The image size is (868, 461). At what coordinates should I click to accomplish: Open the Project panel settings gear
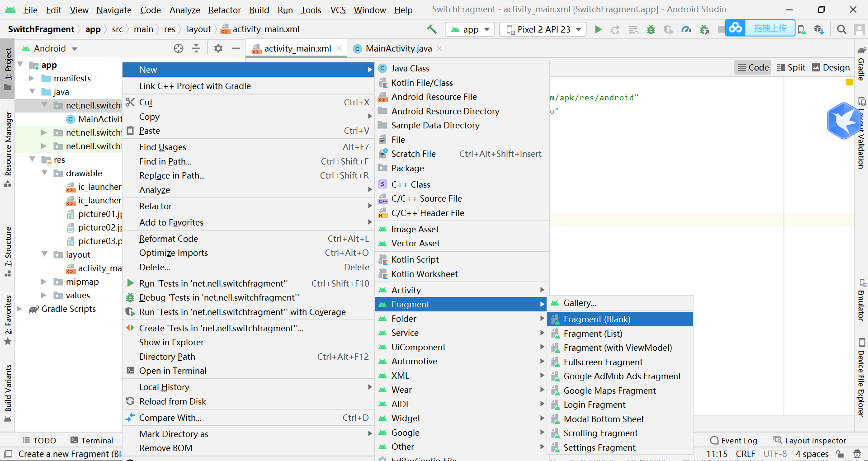click(218, 48)
